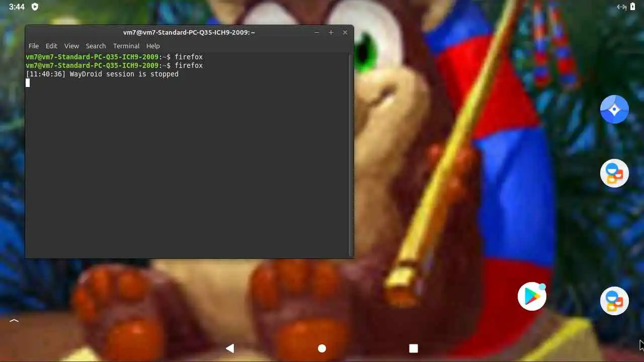
Task: Open the terminal Edit menu
Action: click(51, 46)
